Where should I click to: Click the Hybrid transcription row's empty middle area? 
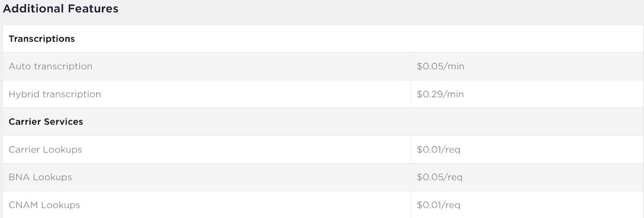point(256,94)
